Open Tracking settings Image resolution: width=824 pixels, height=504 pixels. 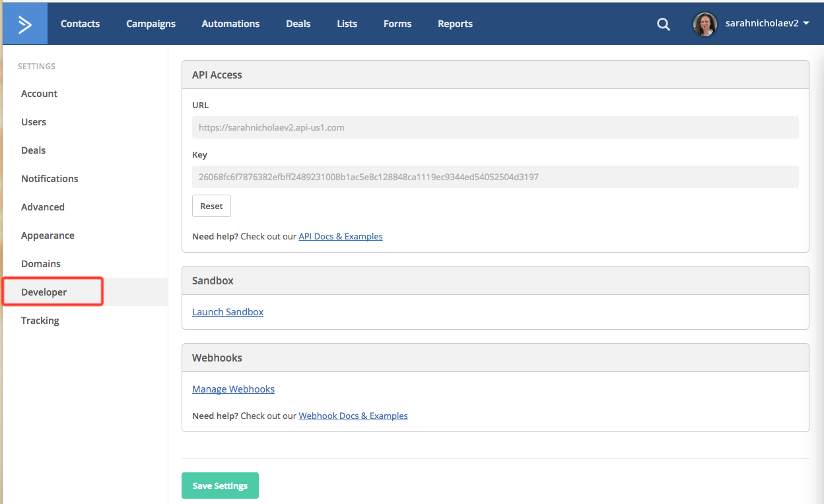coord(40,321)
